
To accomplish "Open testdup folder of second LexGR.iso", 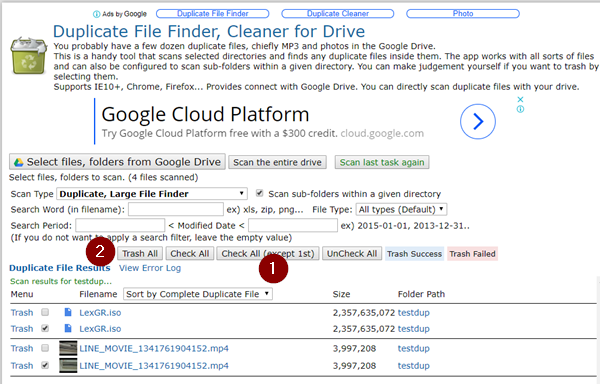I will pyautogui.click(x=414, y=329).
